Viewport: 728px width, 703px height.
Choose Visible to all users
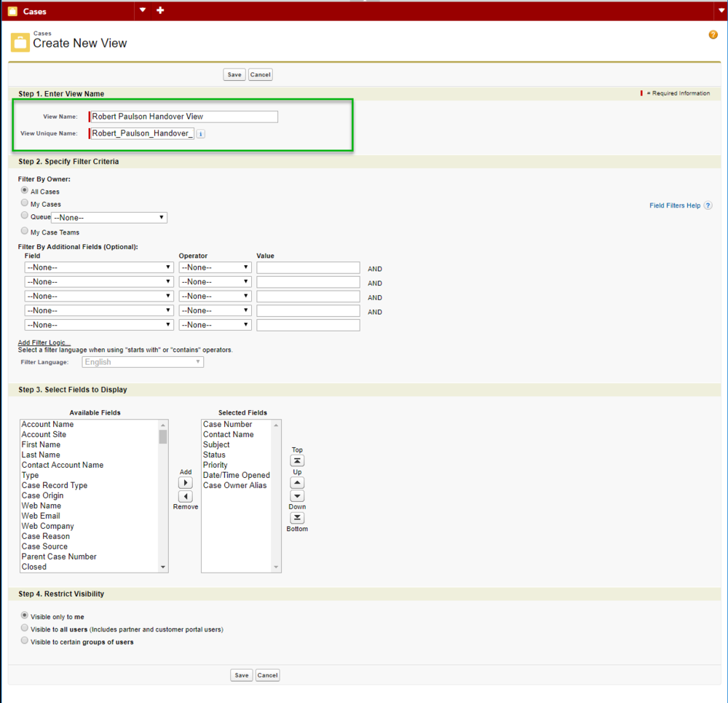click(x=25, y=628)
